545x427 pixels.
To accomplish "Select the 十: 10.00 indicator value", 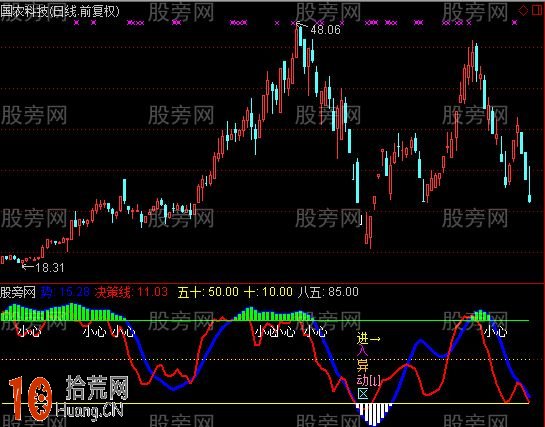I will click(268, 292).
